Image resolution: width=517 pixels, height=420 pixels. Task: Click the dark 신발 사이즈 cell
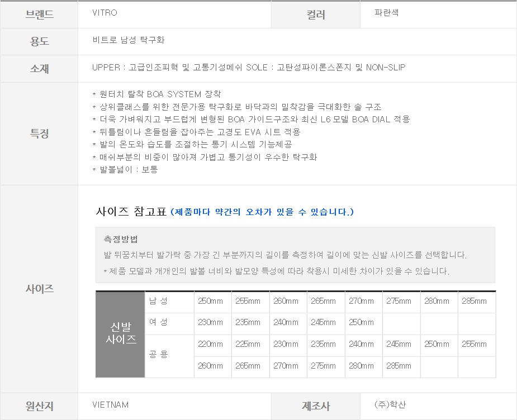coord(120,333)
